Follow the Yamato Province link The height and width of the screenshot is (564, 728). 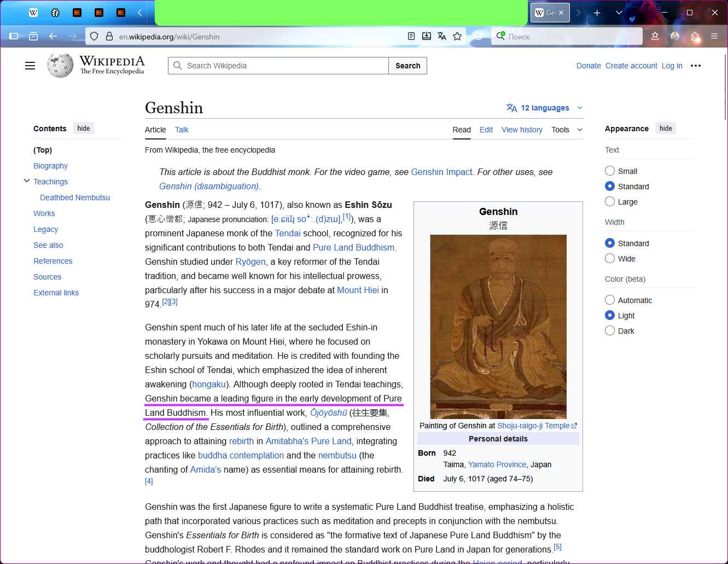[x=497, y=464]
